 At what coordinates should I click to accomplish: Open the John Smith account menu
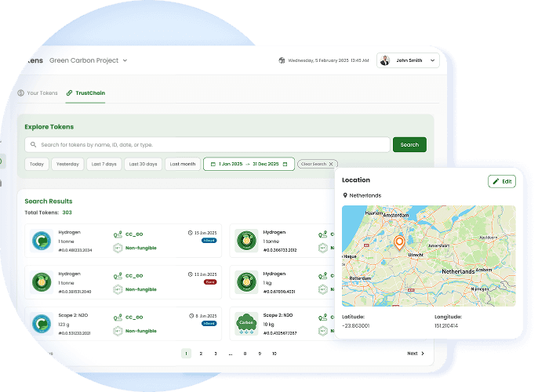pos(408,60)
